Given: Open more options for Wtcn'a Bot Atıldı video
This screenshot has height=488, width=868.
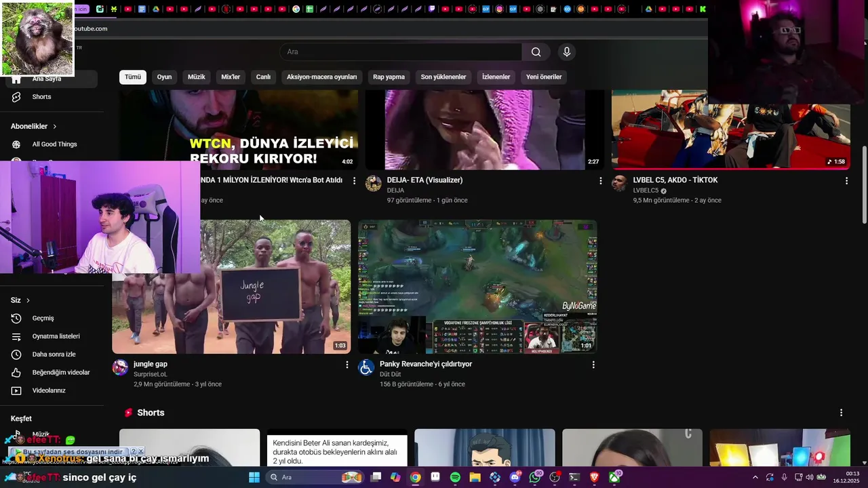Looking at the screenshot, I should [354, 181].
